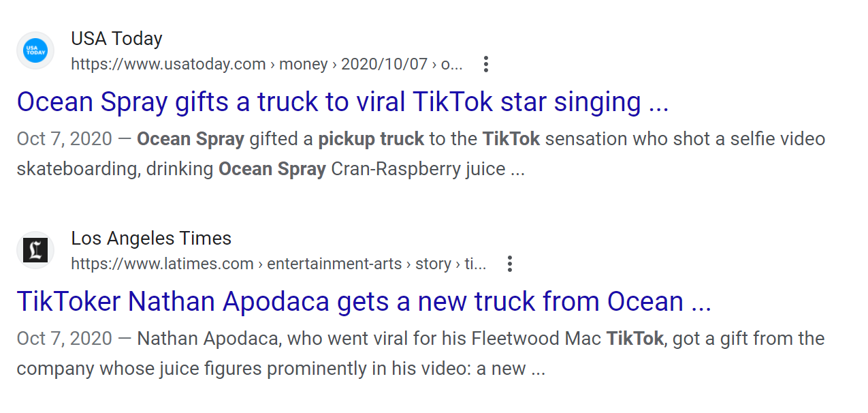Click the bold 'pickup truck' snippet text
868x413 pixels.
coord(371,139)
